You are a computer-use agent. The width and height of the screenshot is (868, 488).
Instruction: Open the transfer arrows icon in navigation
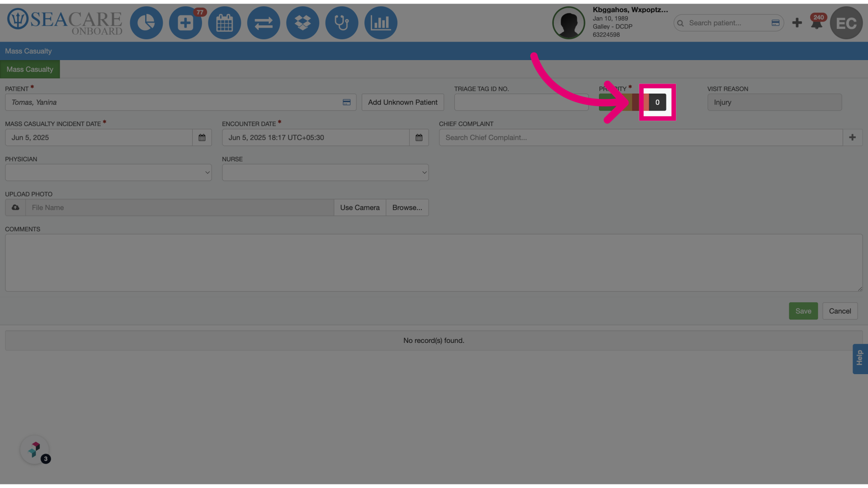tap(264, 23)
